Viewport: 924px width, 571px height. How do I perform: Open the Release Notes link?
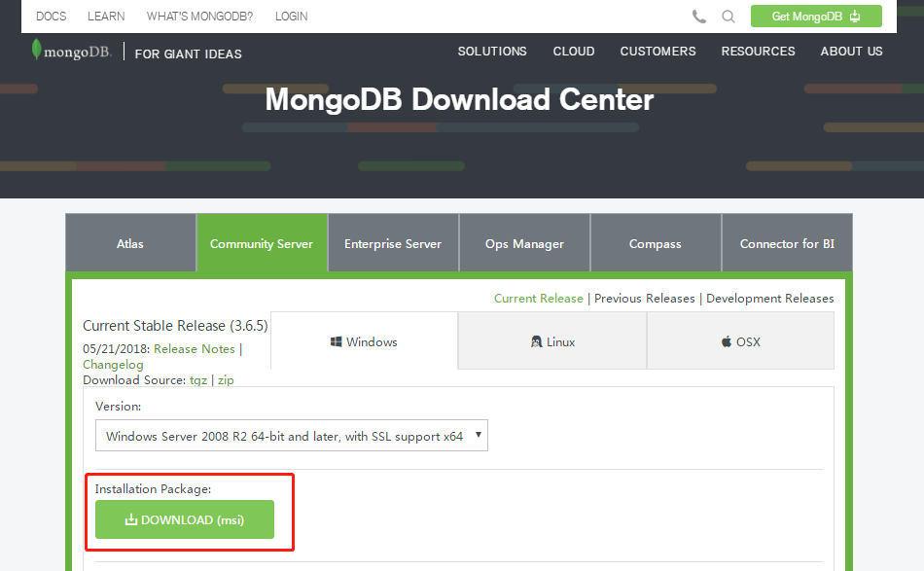[195, 349]
